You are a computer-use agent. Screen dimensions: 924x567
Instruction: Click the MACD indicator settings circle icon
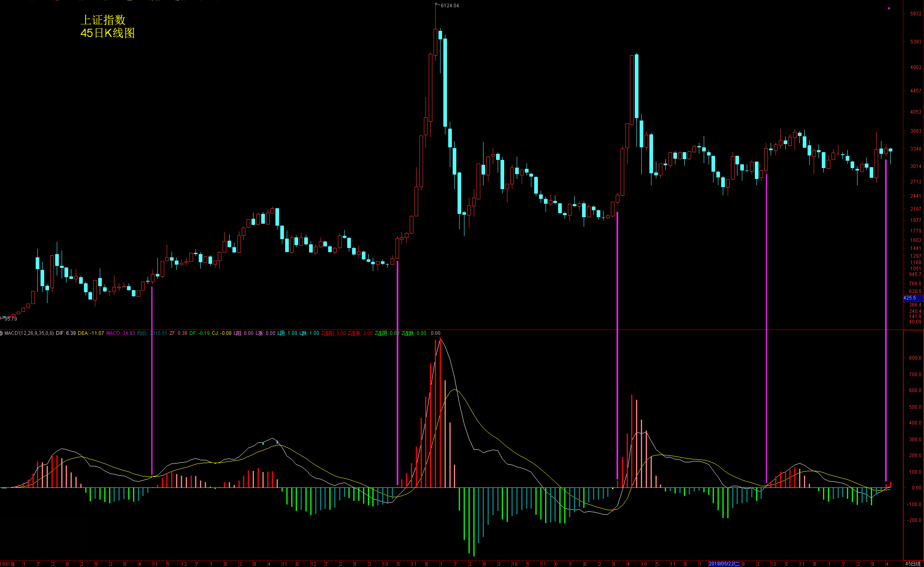[x=1, y=333]
